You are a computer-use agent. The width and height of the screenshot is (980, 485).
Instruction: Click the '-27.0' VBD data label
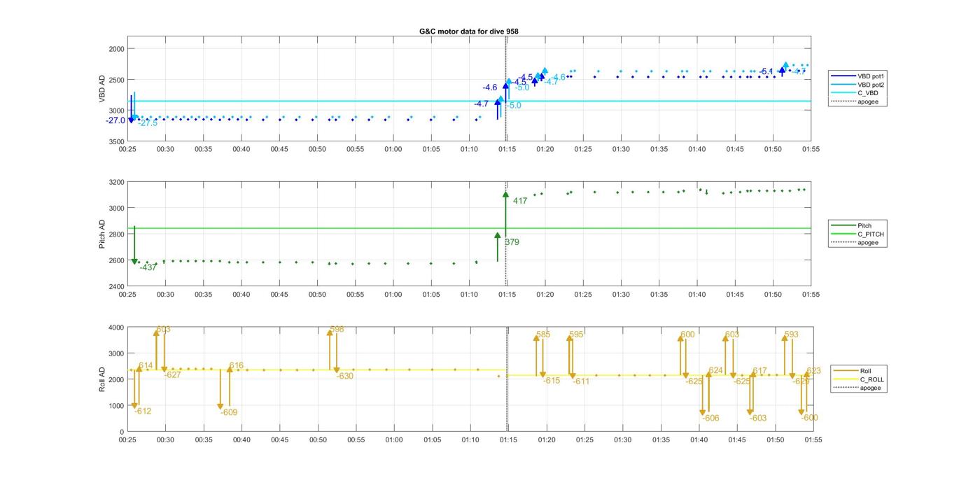[x=115, y=120]
